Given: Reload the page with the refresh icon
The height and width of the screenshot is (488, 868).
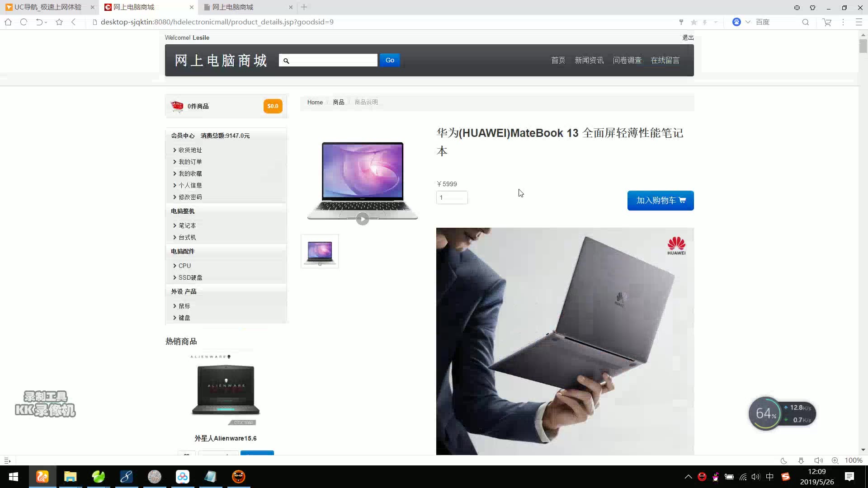Looking at the screenshot, I should click(24, 22).
